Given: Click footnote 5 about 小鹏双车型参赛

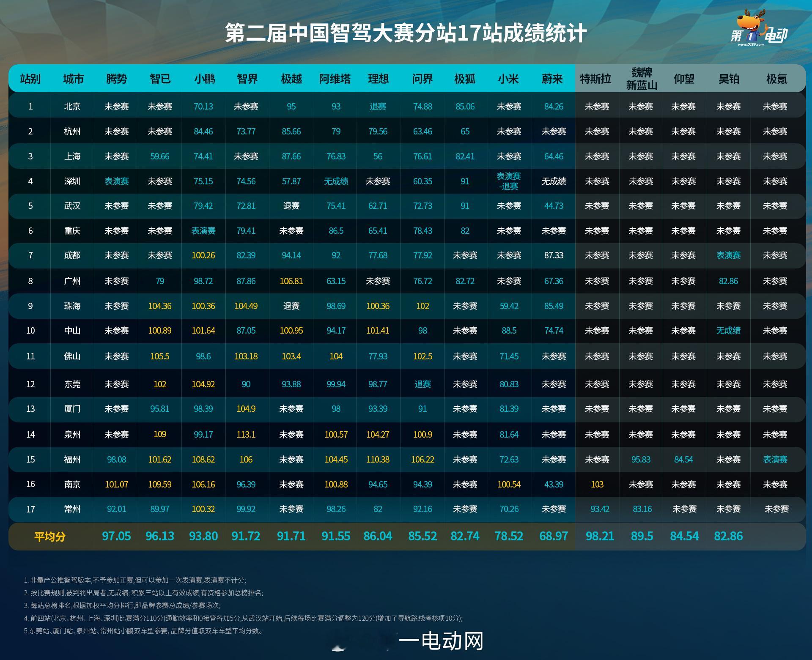Looking at the screenshot, I should pos(144,631).
